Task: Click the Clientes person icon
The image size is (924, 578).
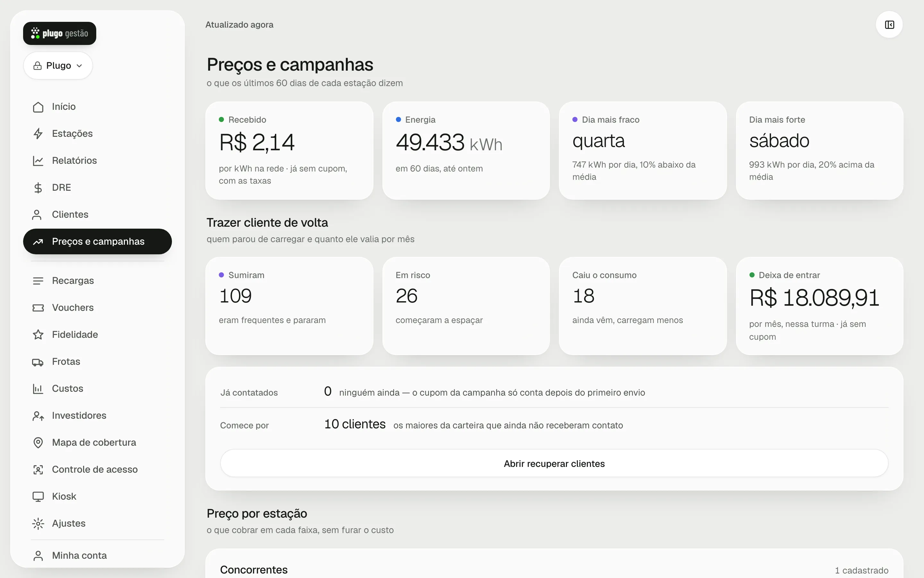Action: 37,215
